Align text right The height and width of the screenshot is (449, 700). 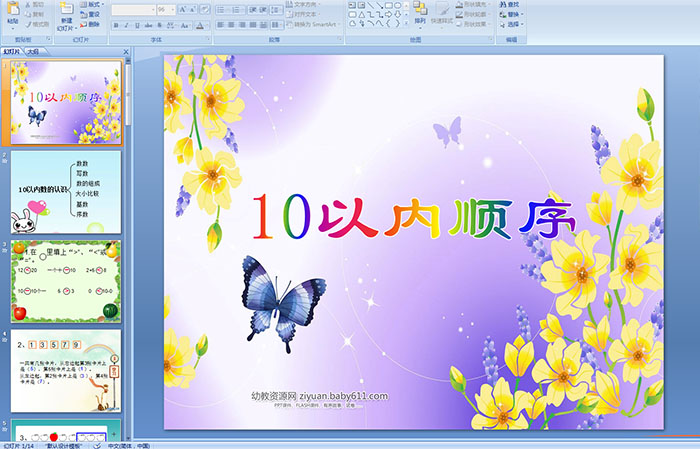(x=242, y=25)
